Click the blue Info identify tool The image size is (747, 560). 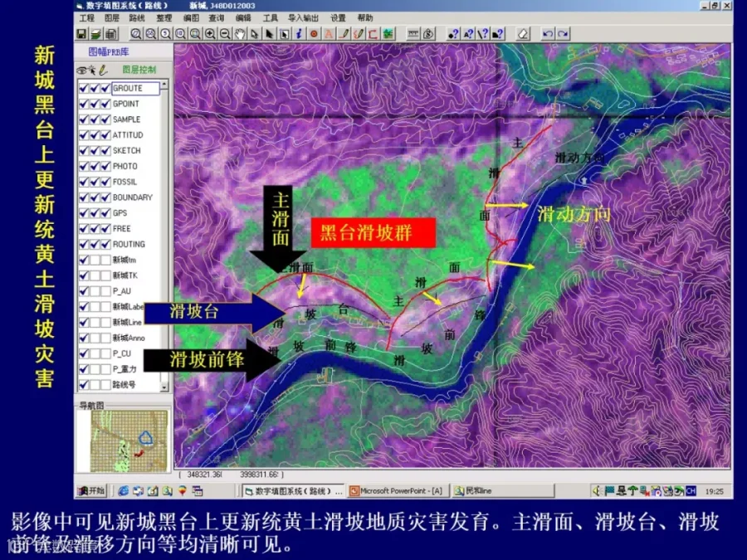tap(299, 34)
